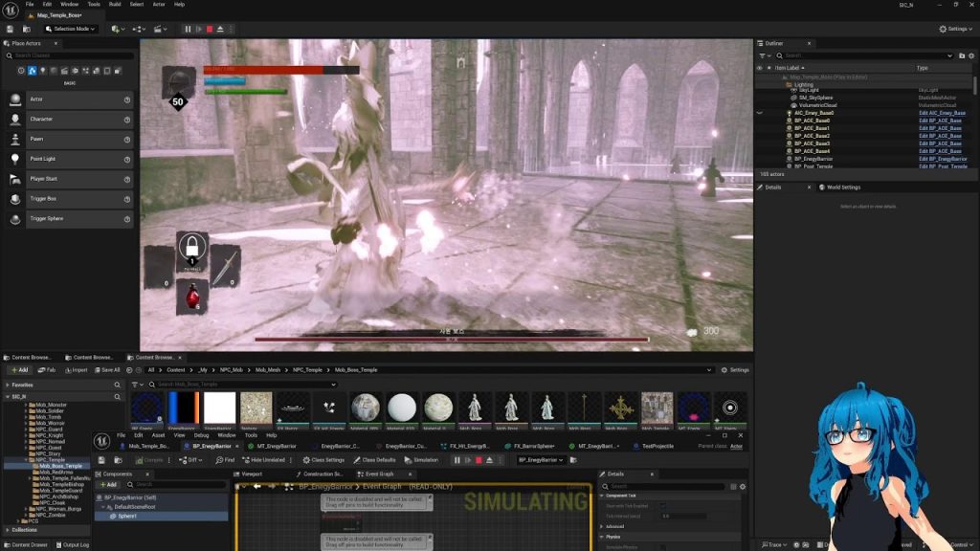Viewport: 980px width, 551px height.
Task: Stop the running simulation in main toolbar
Action: pos(211,29)
